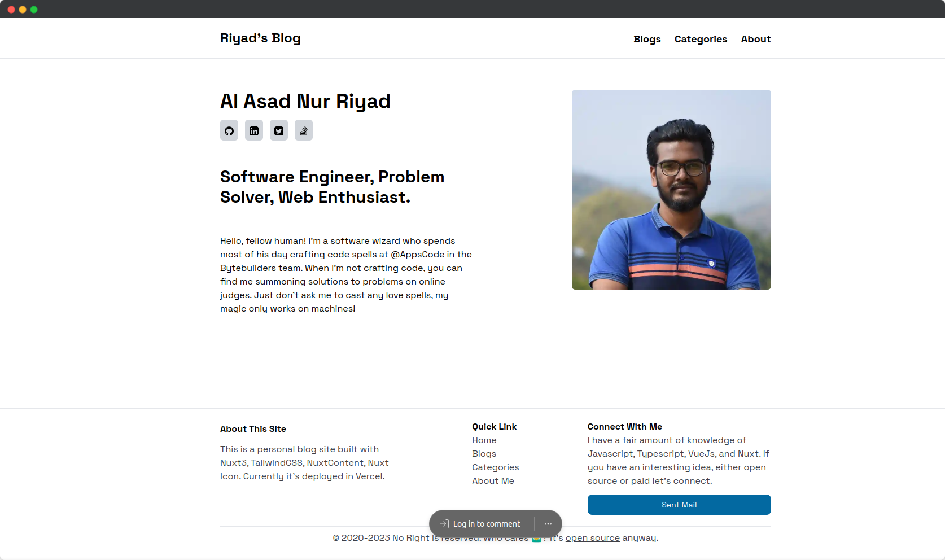Click the Twitter social icon
Screen dimensions: 945x560
point(279,130)
